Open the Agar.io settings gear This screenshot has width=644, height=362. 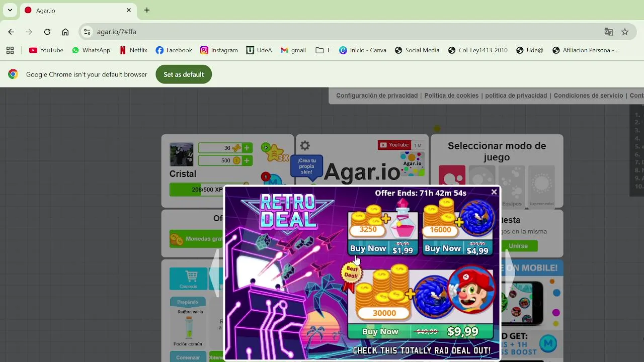click(305, 146)
